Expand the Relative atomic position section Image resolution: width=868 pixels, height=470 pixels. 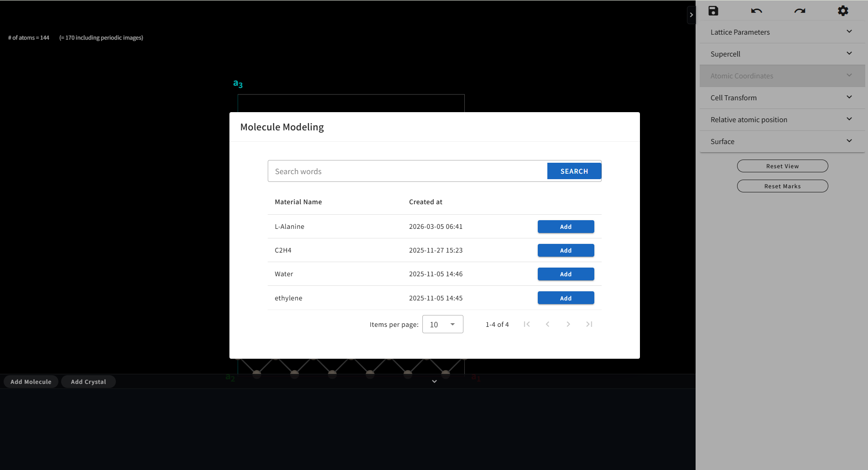pyautogui.click(x=782, y=120)
